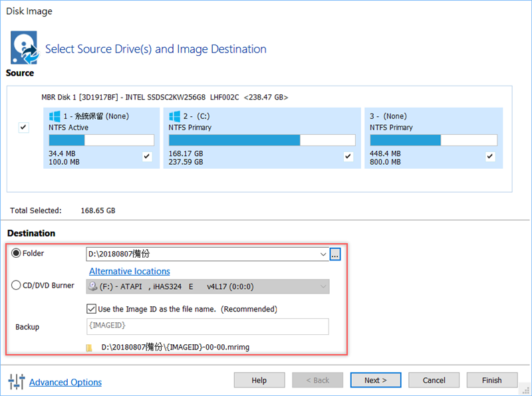The width and height of the screenshot is (532, 396).
Task: Open Advanced Options link
Action: tap(65, 382)
